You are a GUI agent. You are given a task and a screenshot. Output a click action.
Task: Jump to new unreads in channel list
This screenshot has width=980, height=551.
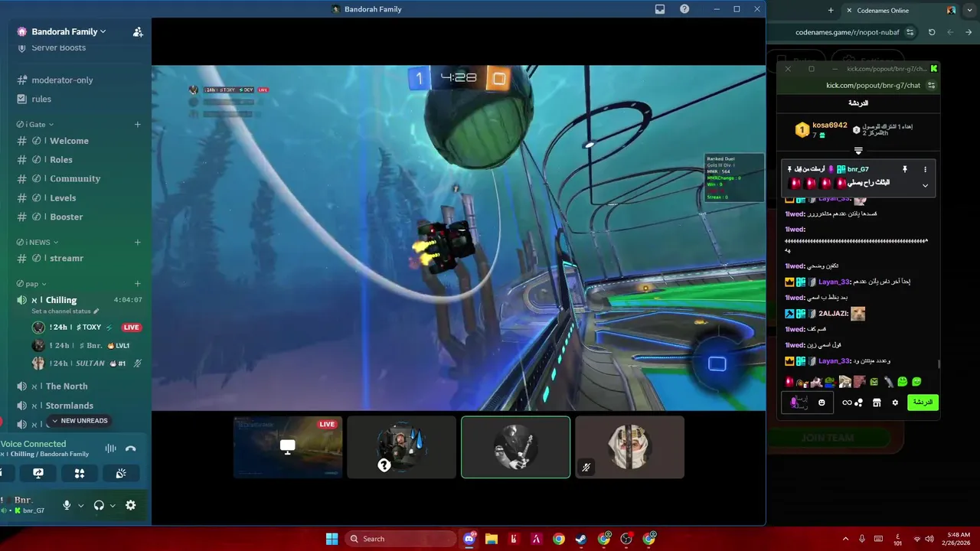click(x=80, y=421)
